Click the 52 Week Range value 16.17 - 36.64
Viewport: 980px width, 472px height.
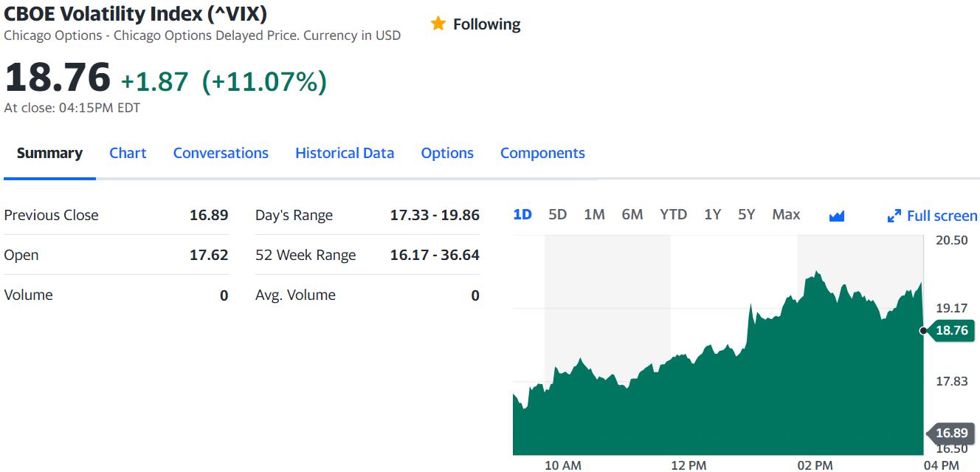[435, 255]
